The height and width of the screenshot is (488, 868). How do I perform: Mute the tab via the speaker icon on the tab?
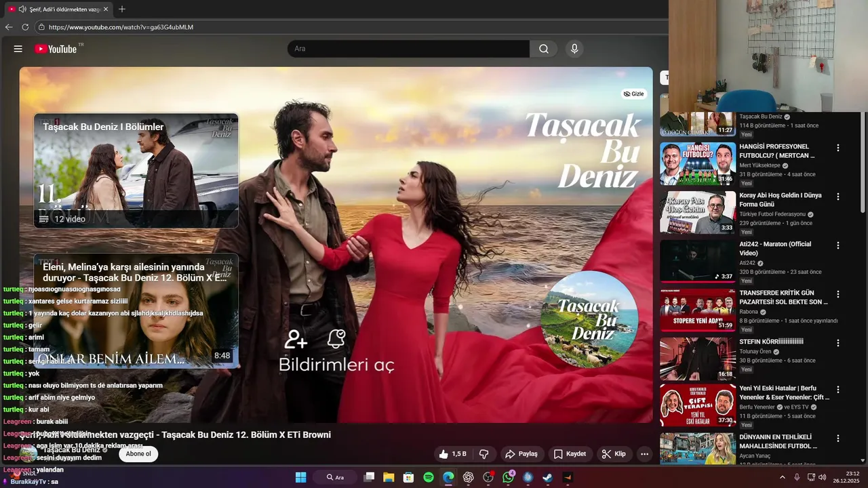(x=22, y=9)
